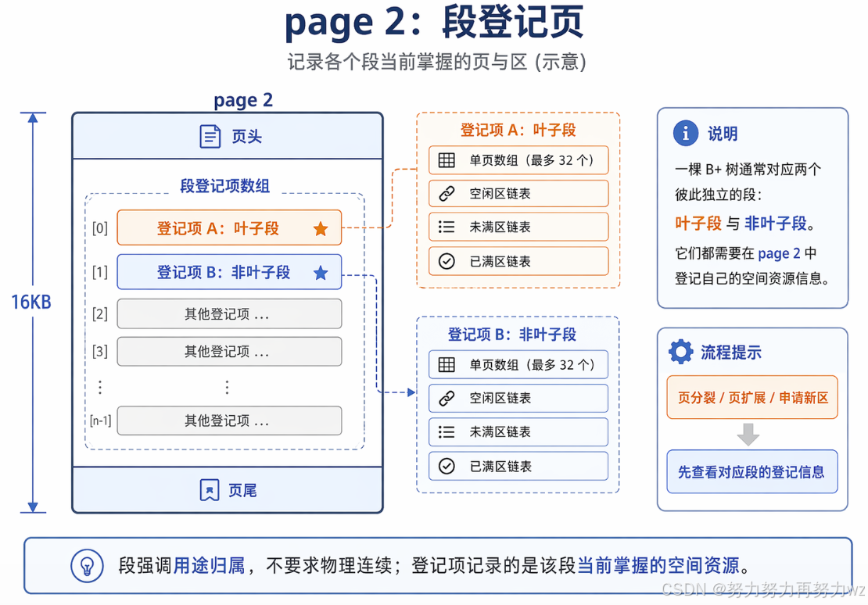This screenshot has height=605, width=868.
Task: Click the index label [1]
Action: (99, 272)
